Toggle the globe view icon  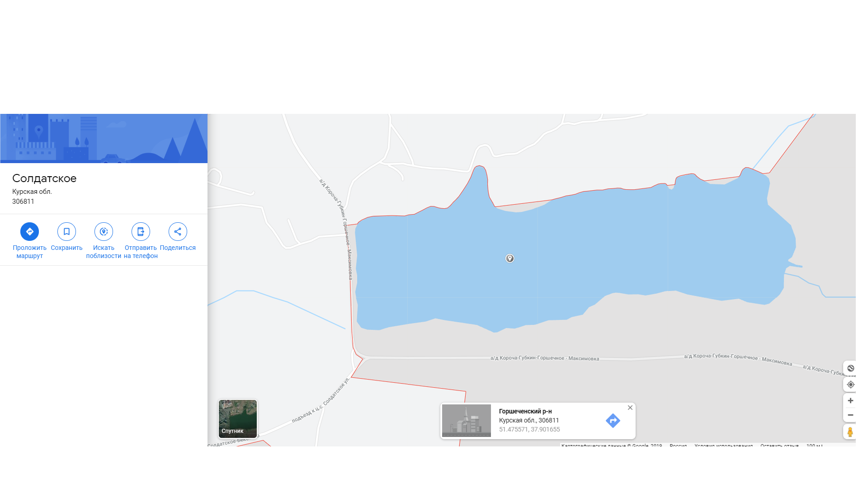[850, 368]
